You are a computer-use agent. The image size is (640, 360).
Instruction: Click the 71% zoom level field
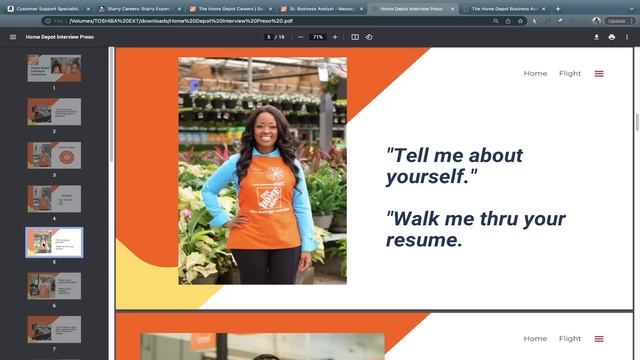tap(318, 37)
